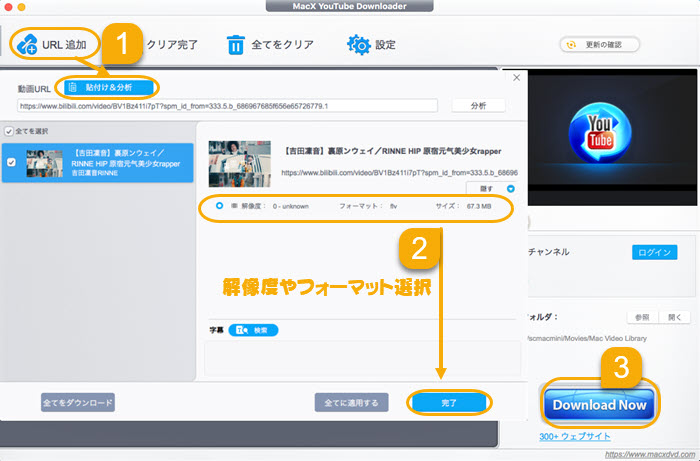Image resolution: width=700 pixels, height=461 pixels.
Task: Click the ログイン button
Action: [x=654, y=252]
